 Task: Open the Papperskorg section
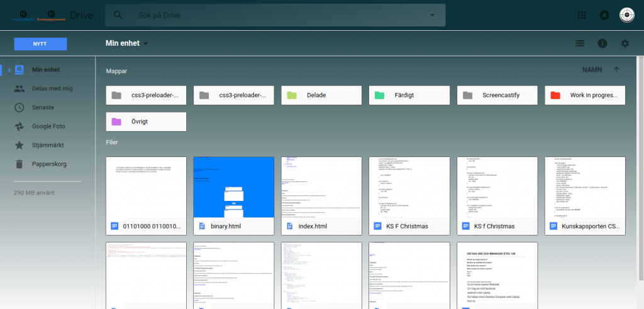pos(49,164)
